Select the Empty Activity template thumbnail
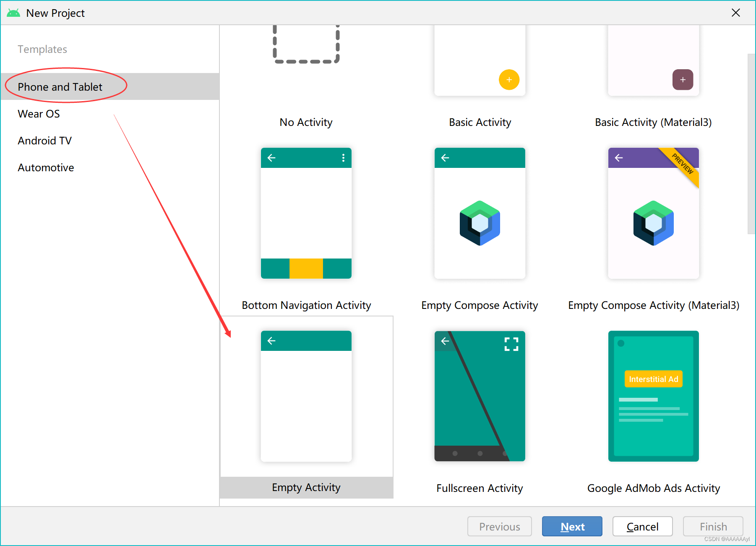 point(306,396)
